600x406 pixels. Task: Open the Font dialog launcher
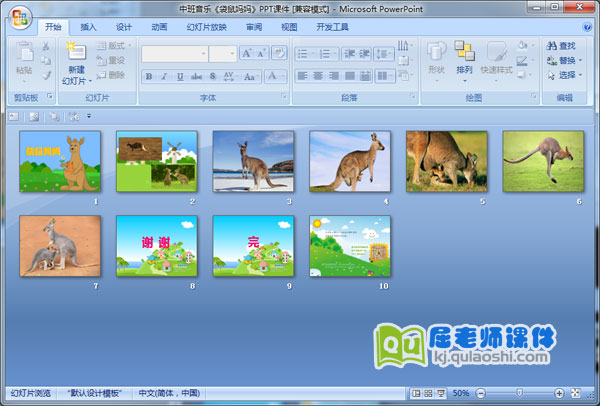point(284,96)
